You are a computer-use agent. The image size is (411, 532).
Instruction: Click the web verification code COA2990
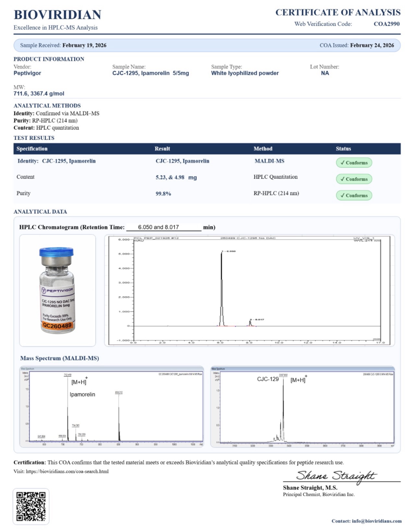coord(386,24)
